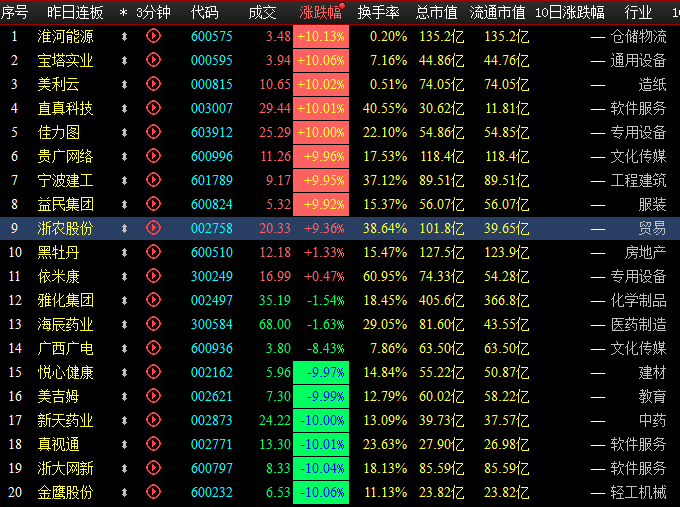Click the stock name 雅化集团
Image resolution: width=680 pixels, height=507 pixels.
point(66,300)
